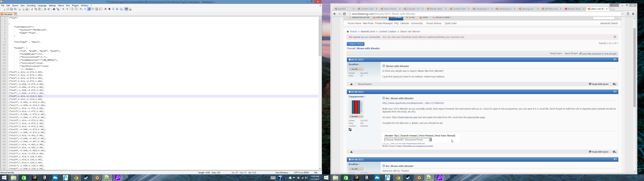Open Zappymouse username popup menu
644x181 pixels.
[x=356, y=97]
